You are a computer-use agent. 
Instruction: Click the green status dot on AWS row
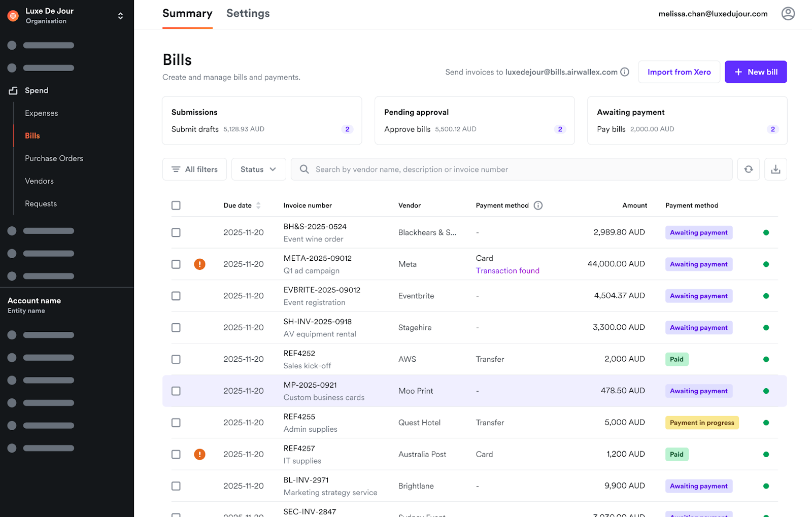(766, 359)
